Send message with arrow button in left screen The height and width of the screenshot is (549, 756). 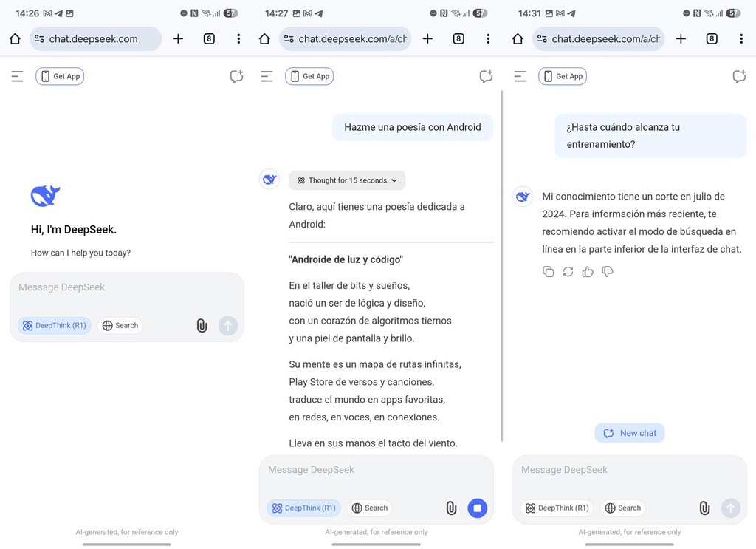pos(227,326)
